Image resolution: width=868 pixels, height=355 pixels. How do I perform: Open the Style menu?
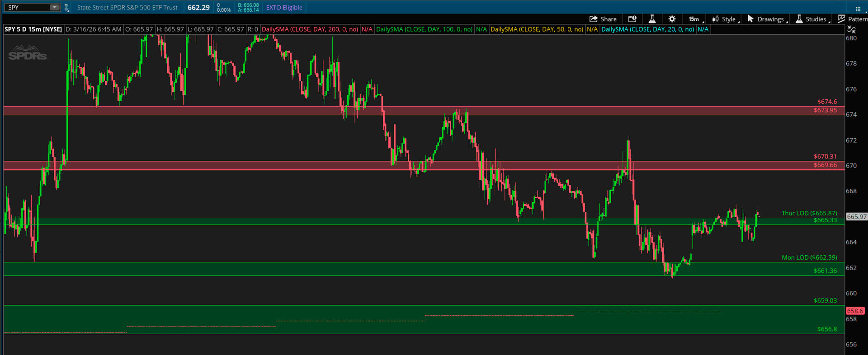(x=729, y=19)
